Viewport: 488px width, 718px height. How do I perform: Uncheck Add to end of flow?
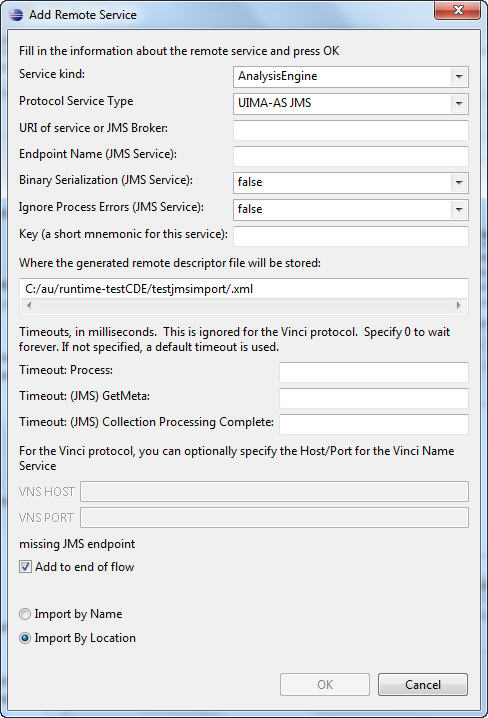click(25, 567)
